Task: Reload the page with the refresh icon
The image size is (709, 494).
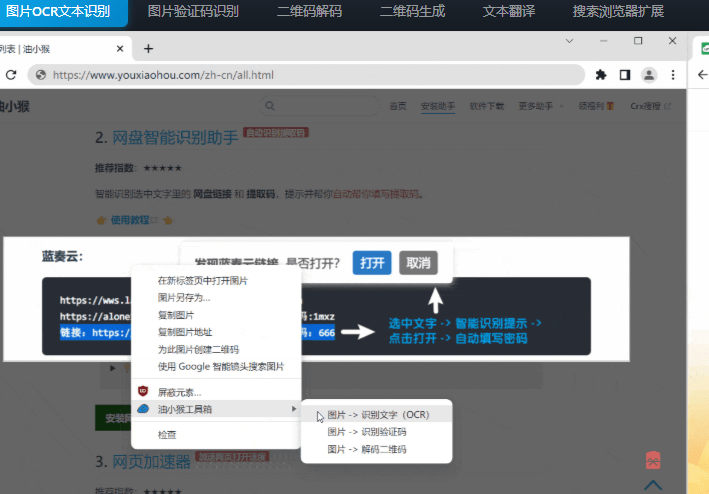Action: (9, 75)
